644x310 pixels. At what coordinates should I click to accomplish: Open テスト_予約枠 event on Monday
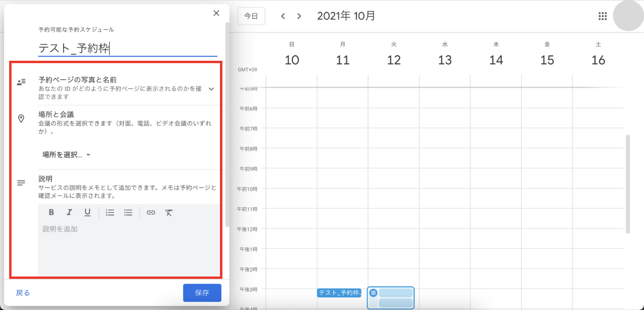[339, 293]
